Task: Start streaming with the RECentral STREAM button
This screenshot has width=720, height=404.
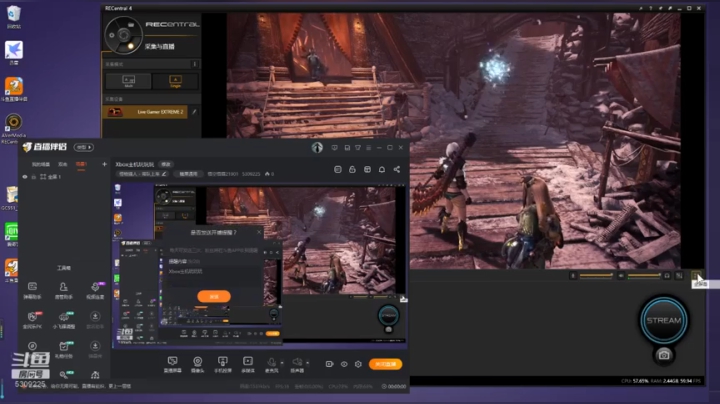Action: coord(664,320)
